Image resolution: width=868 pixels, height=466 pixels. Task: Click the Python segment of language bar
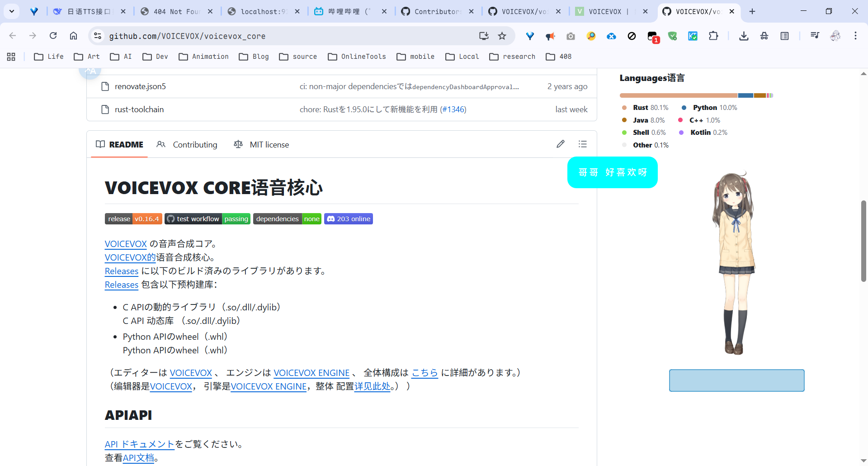pyautogui.click(x=746, y=95)
